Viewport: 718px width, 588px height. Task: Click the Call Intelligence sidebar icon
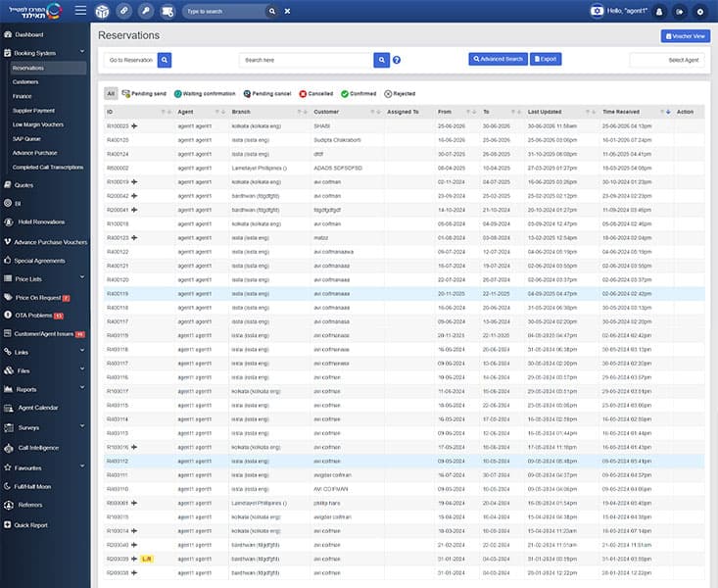(9, 448)
